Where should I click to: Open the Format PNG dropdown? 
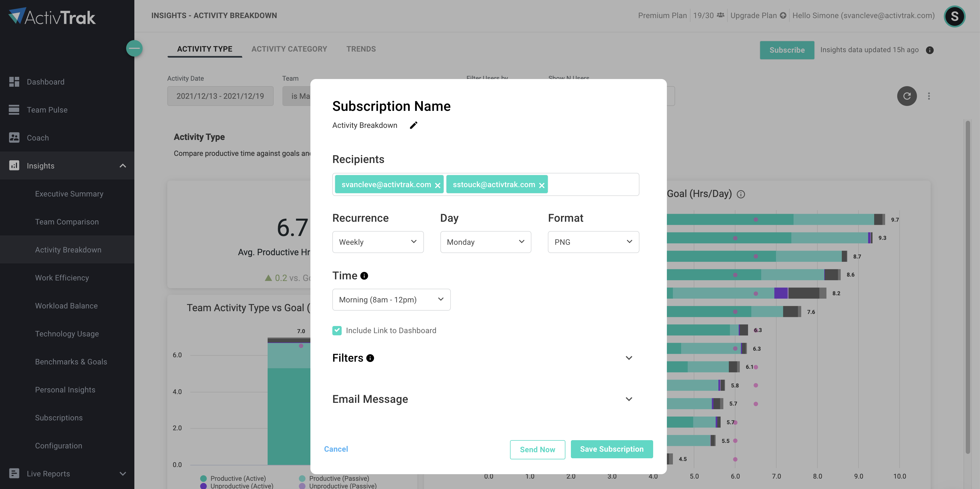coord(593,242)
